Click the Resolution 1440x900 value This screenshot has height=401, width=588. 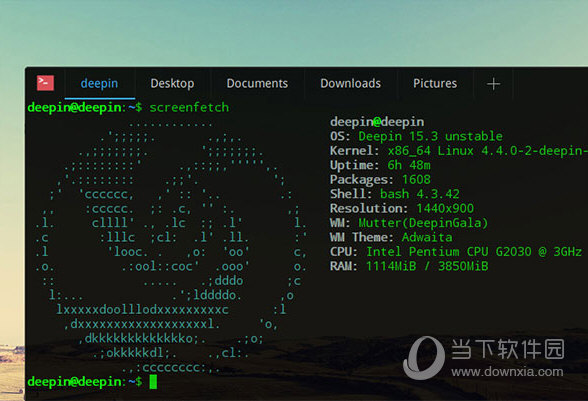[445, 209]
